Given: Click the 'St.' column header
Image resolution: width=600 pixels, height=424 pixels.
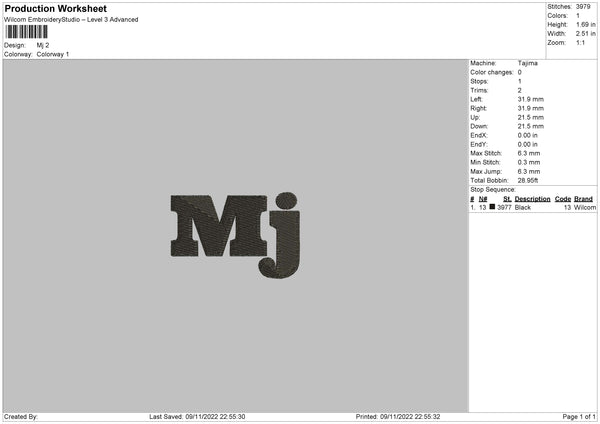Looking at the screenshot, I should (507, 199).
